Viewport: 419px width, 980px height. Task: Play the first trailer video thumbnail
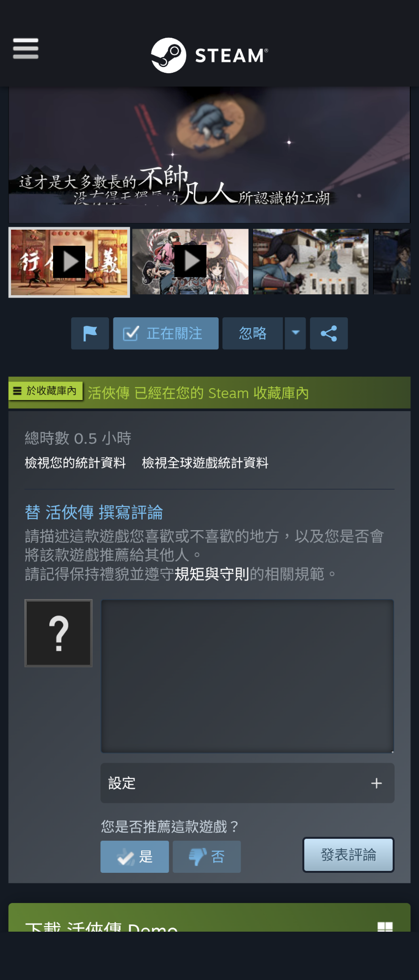point(69,262)
